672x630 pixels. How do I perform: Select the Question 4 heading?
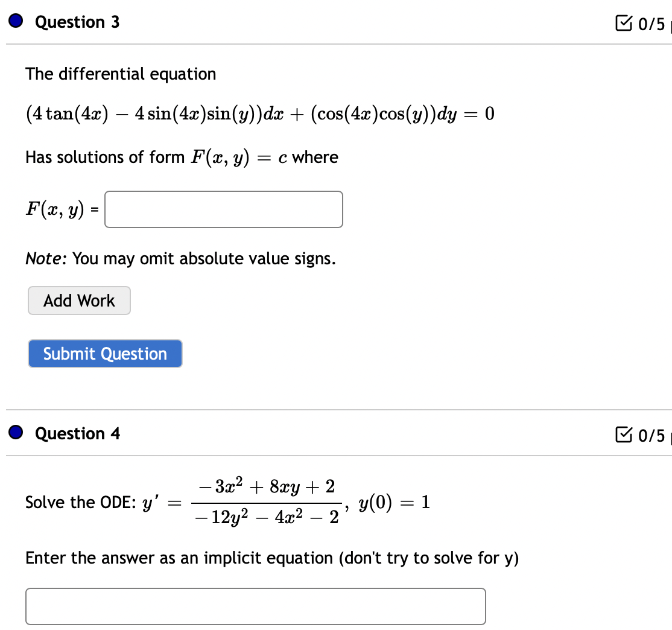coord(77,434)
